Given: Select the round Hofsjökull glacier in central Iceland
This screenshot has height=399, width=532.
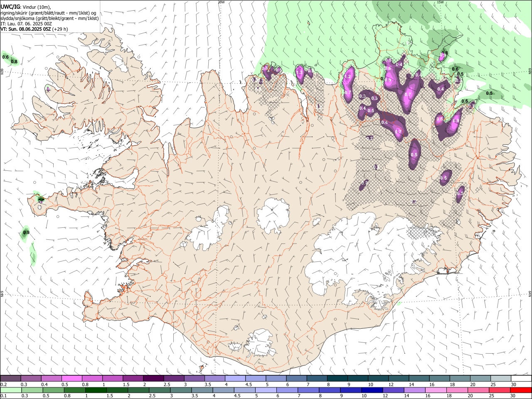Looking at the screenshot, I should click(x=273, y=215).
